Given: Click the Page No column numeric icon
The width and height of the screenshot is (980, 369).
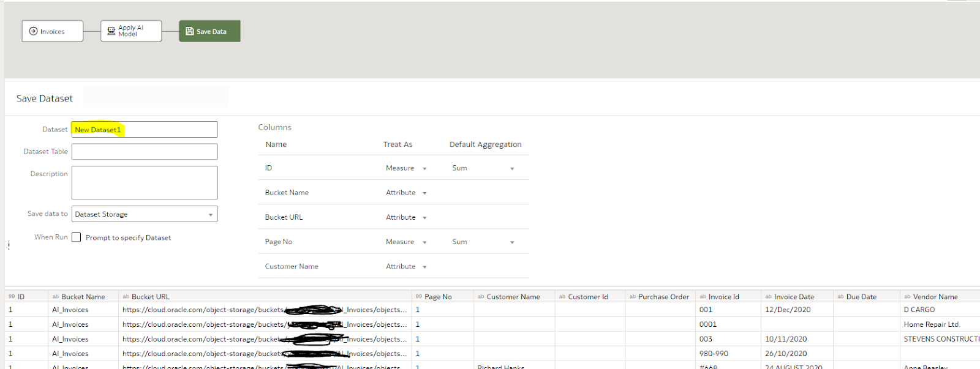Looking at the screenshot, I should [x=419, y=297].
